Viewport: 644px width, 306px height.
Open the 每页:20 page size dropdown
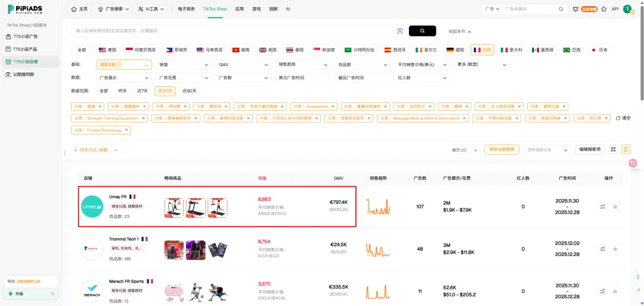[465, 150]
